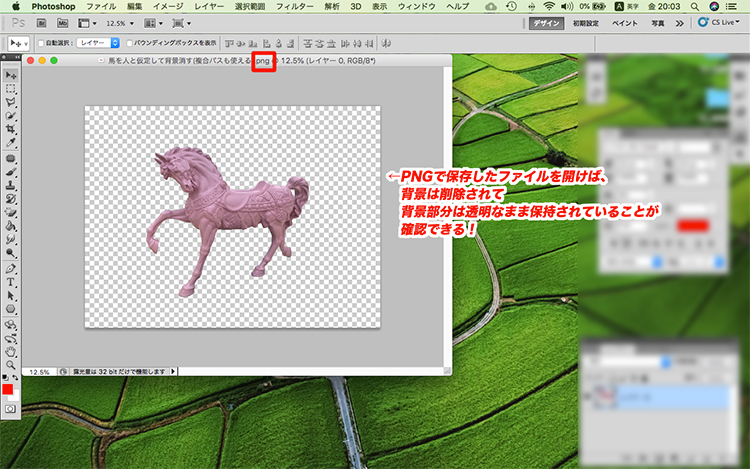This screenshot has width=750, height=469.
Task: Select the Type (T) tool
Action: coord(11,282)
